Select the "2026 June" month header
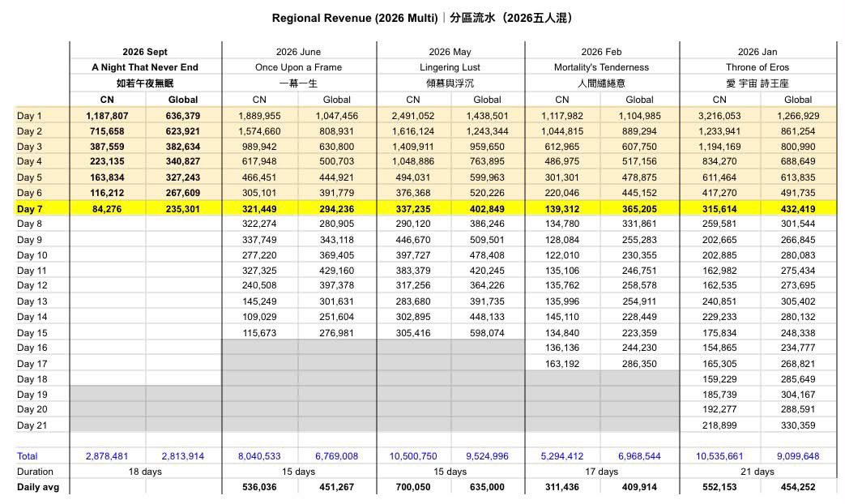Screen dimensions: 845x504 299,52
